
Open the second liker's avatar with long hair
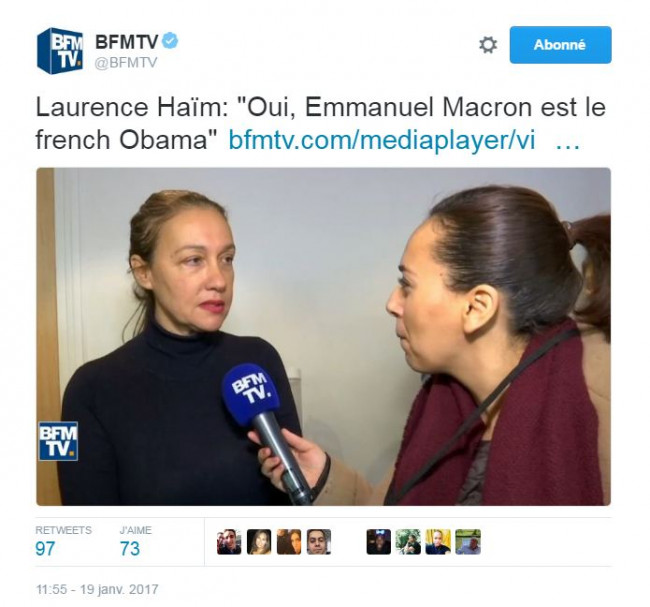tap(259, 542)
